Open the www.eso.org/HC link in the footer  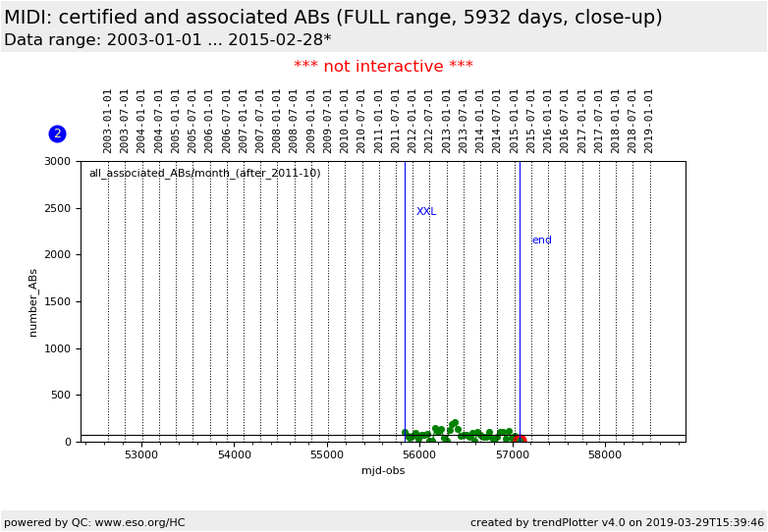pyautogui.click(x=137, y=522)
